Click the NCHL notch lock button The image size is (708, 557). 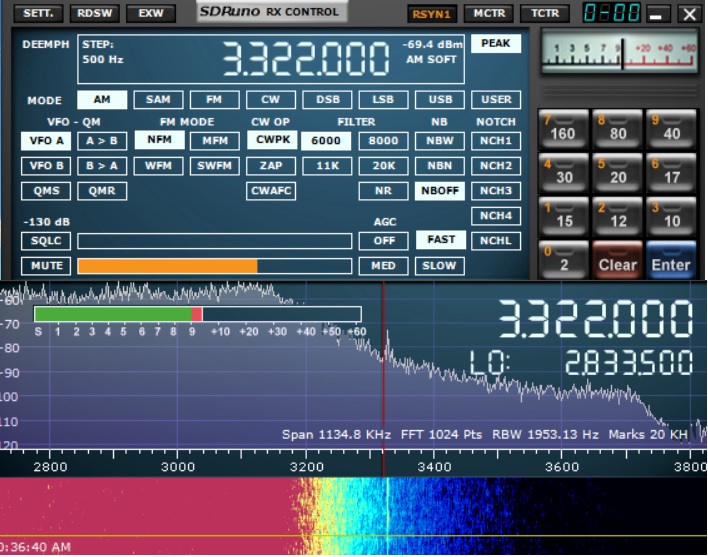point(496,241)
